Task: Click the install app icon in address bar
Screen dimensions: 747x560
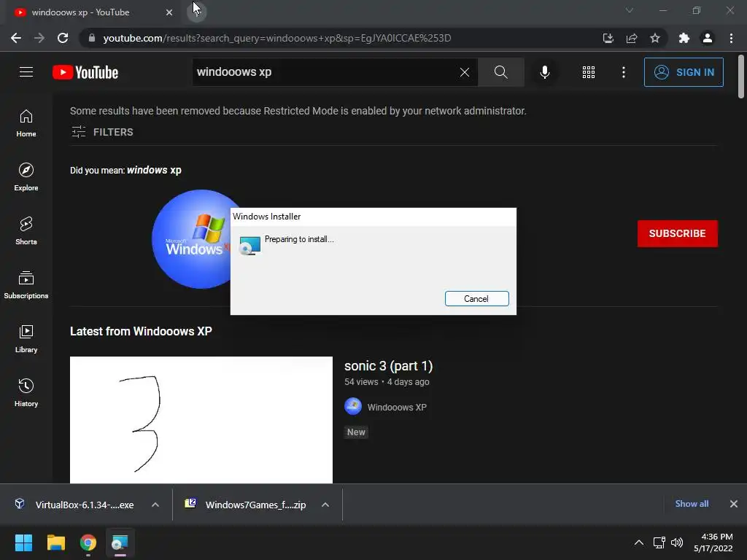Action: tap(608, 38)
